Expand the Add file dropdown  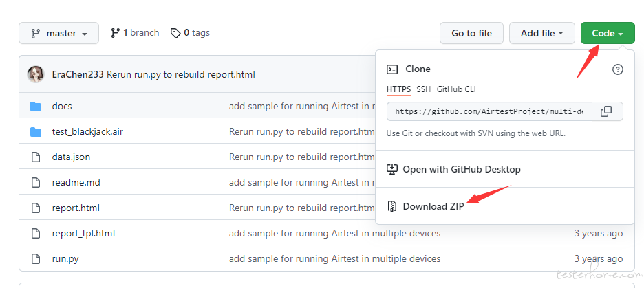pos(541,33)
